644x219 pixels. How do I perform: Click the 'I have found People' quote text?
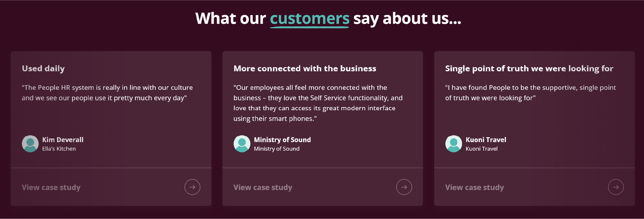click(x=530, y=93)
